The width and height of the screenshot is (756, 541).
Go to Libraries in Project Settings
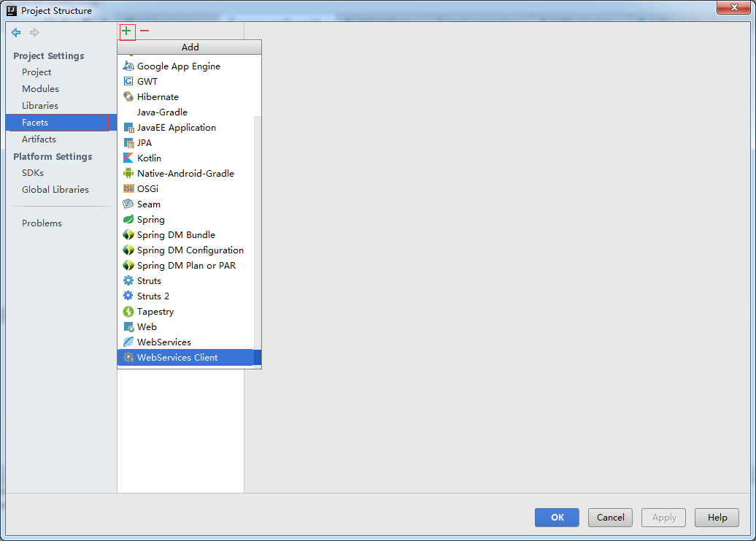point(40,106)
